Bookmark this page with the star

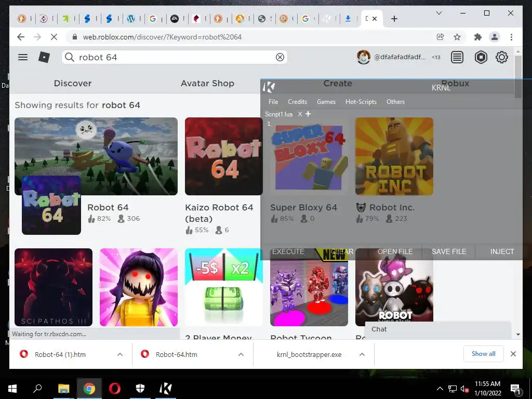pyautogui.click(x=457, y=37)
